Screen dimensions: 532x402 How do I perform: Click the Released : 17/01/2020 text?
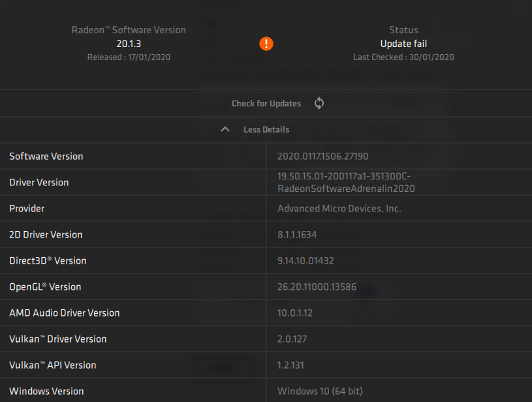(129, 57)
